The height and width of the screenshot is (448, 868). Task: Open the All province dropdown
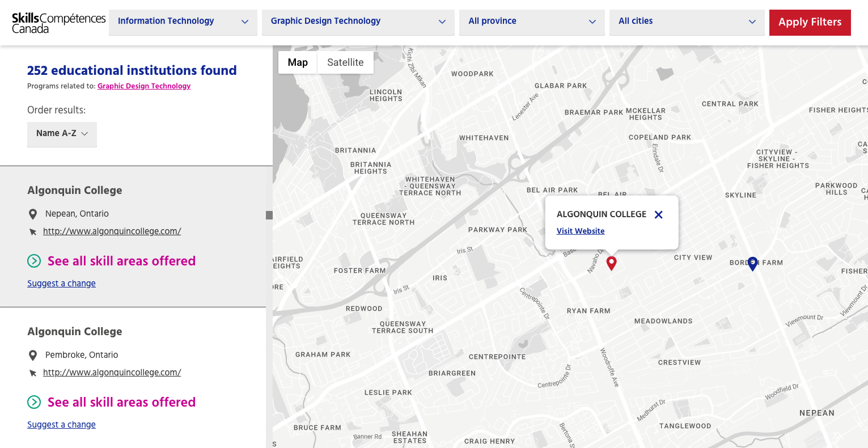pyautogui.click(x=532, y=22)
